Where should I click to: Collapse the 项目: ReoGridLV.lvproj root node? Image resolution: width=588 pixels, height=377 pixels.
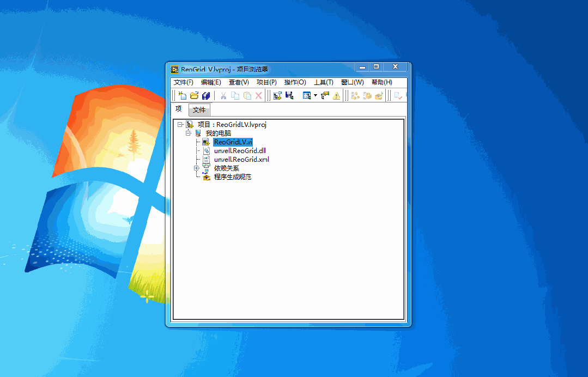click(180, 124)
